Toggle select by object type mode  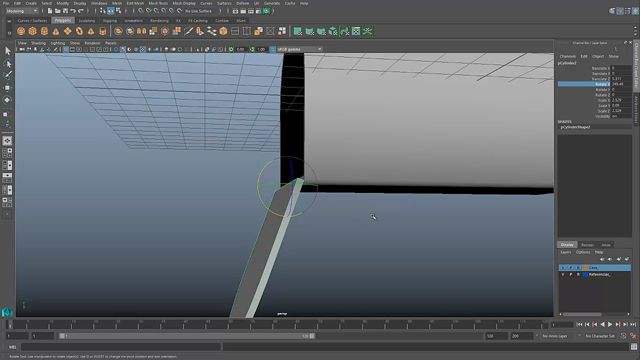111,11
